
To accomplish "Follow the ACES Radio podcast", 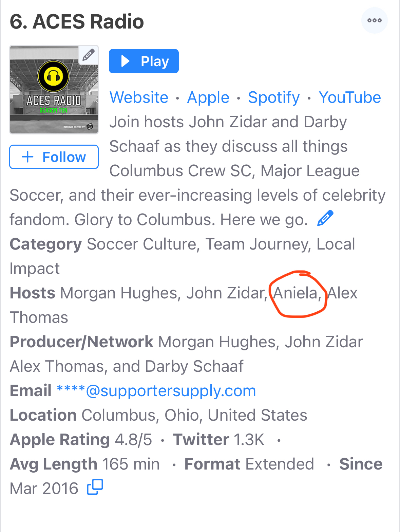I will pyautogui.click(x=54, y=157).
